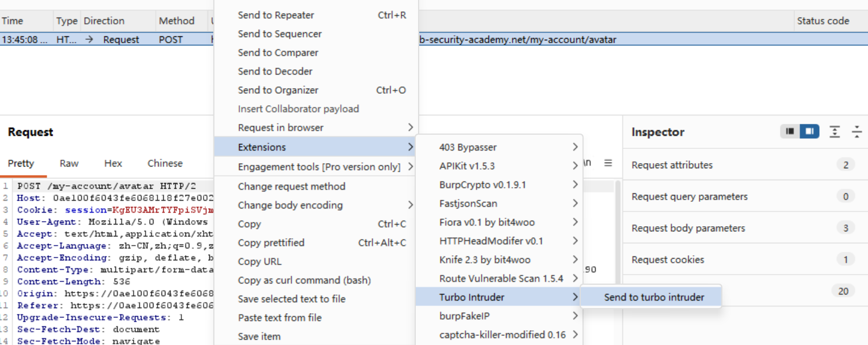
Task: Expand Request query parameters section
Action: point(745,197)
